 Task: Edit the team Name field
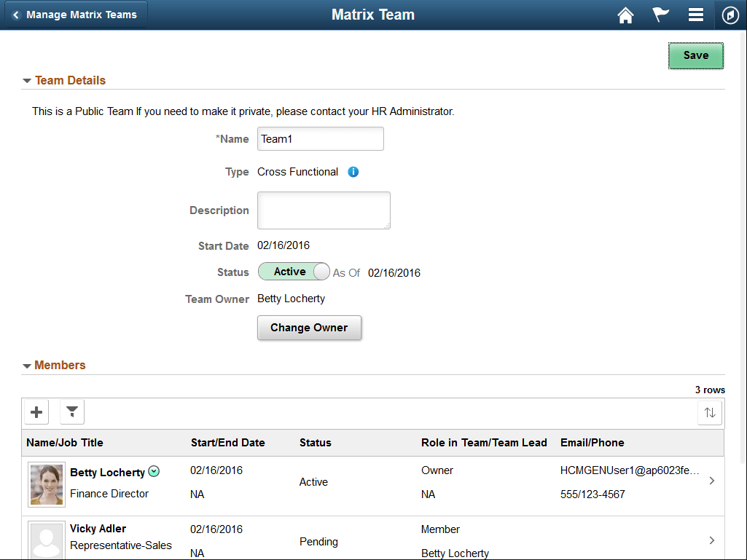[x=320, y=138]
